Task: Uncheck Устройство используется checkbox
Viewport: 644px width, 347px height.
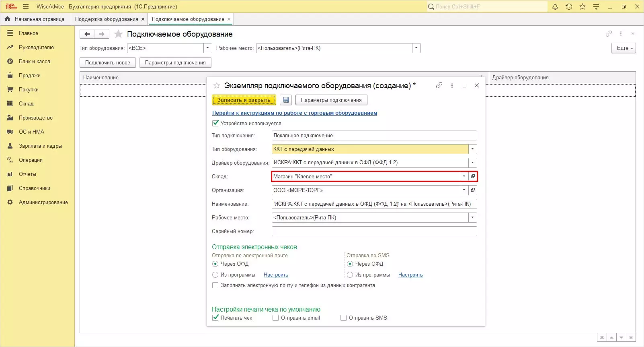Action: (215, 123)
